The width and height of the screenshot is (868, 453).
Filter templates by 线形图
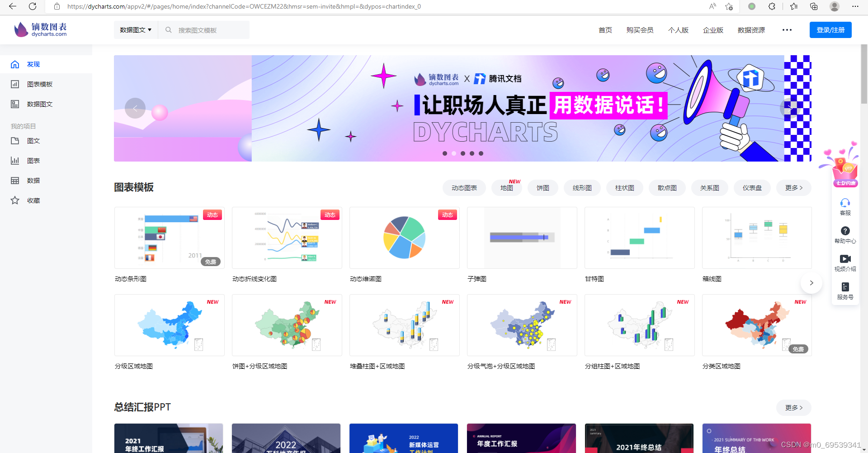point(582,188)
